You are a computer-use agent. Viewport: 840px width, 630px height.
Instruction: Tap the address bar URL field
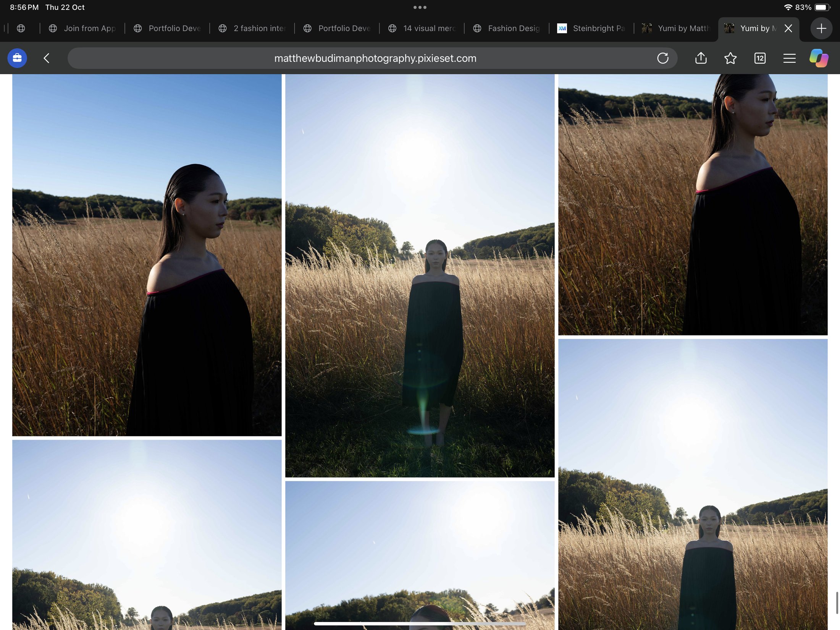tap(372, 58)
